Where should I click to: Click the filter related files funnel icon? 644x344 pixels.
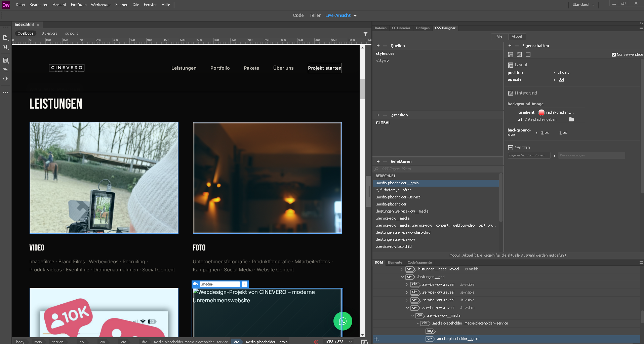pyautogui.click(x=365, y=34)
